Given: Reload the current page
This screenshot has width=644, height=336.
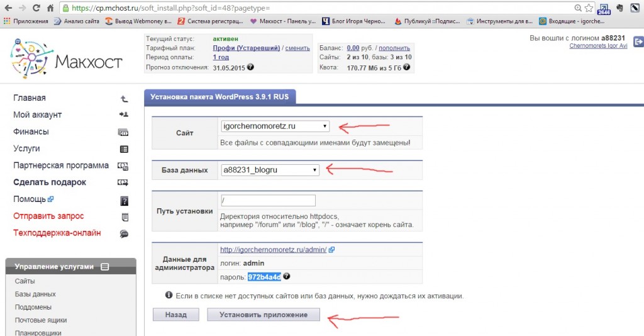Looking at the screenshot, I should [x=36, y=8].
